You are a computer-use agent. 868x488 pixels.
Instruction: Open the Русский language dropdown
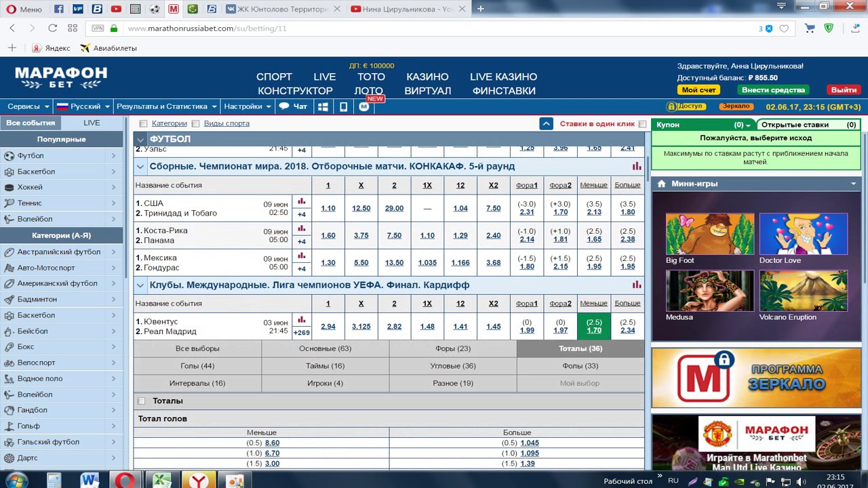[x=83, y=106]
